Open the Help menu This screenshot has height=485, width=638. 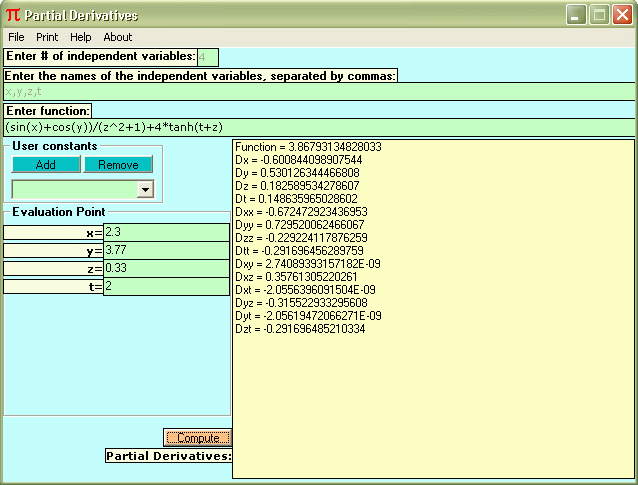click(x=81, y=37)
